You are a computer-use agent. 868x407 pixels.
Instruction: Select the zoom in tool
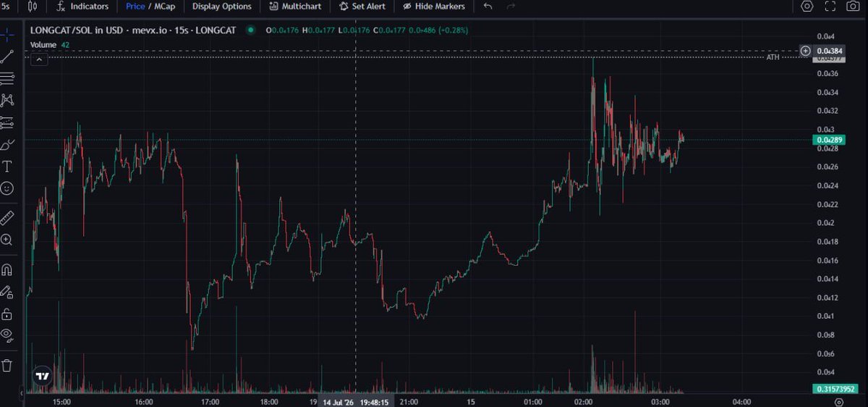pyautogui.click(x=7, y=239)
